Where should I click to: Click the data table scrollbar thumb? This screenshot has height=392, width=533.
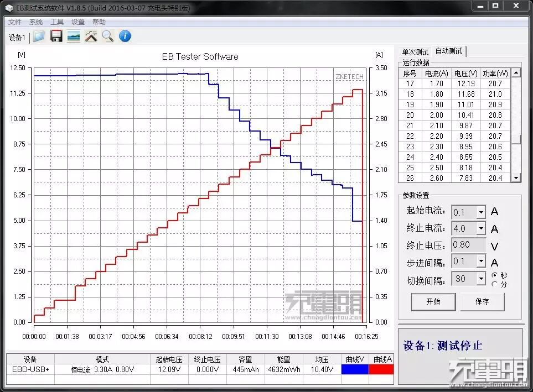tap(516, 140)
